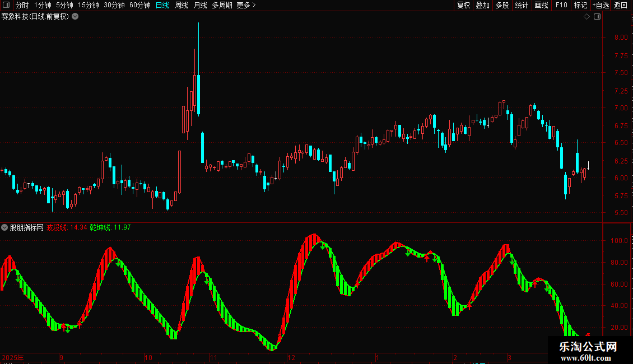Select the 日线 daily chart tab
Viewport: 633px width, 364px height.
point(162,5)
